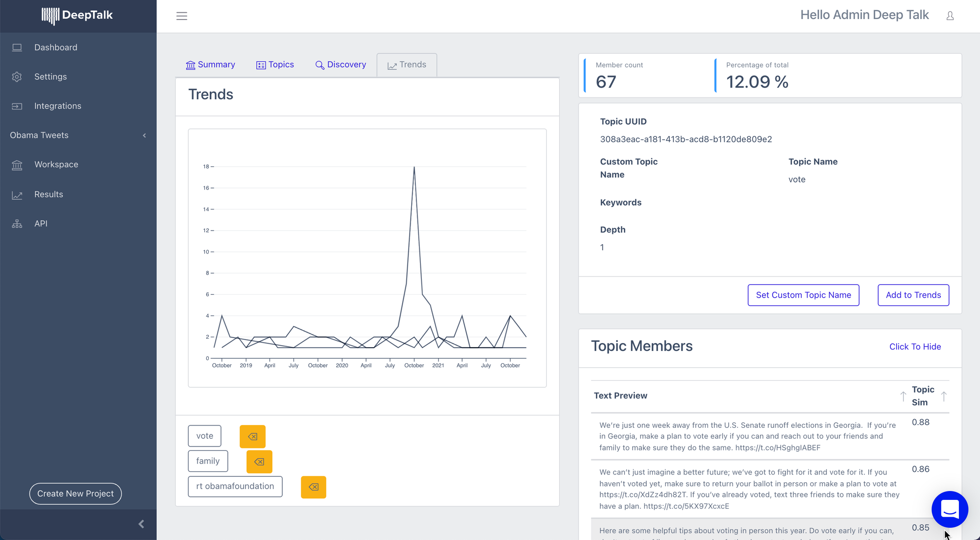
Task: Open the Discovery tab
Action: tap(341, 65)
